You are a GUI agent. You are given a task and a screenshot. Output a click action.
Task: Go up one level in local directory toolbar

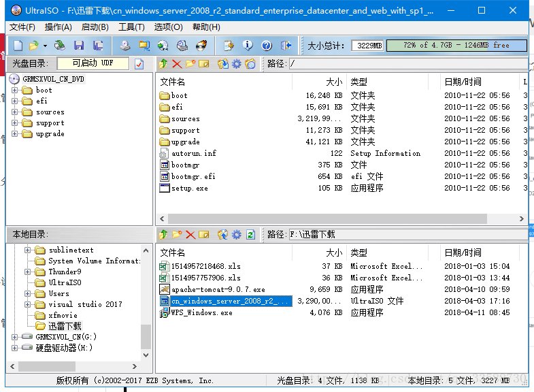(x=163, y=235)
